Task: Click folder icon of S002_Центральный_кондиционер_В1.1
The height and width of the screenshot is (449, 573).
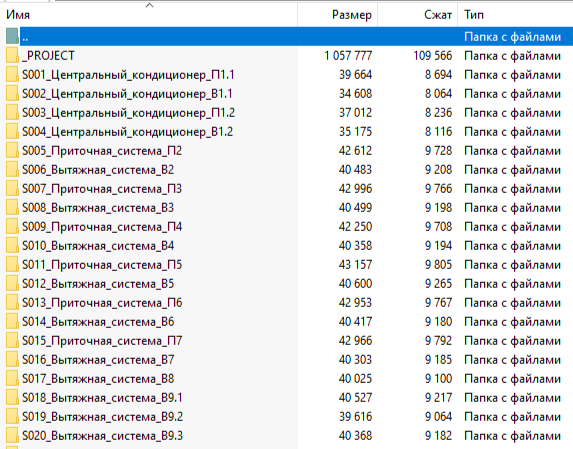Action: tap(12, 94)
